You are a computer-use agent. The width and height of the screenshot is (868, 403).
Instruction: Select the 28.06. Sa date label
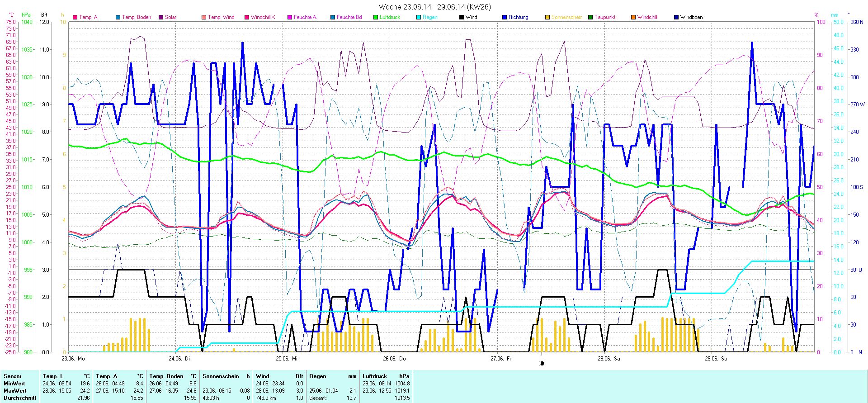click(x=609, y=359)
